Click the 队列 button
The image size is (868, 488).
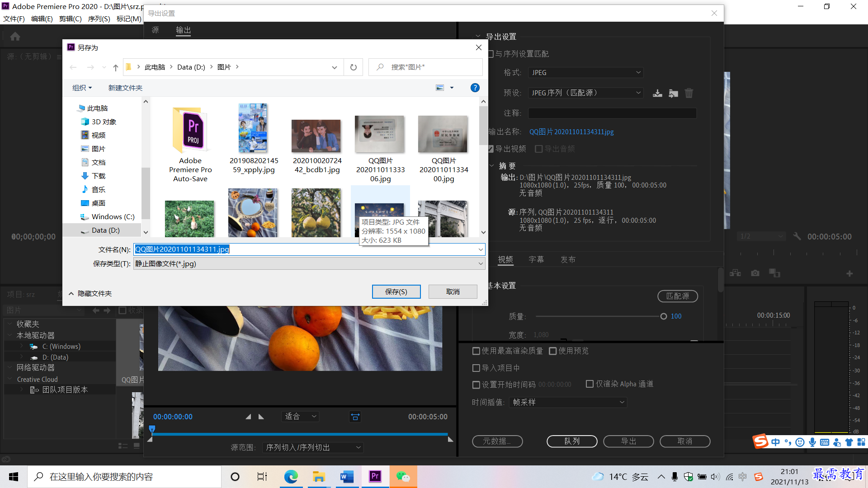click(572, 441)
